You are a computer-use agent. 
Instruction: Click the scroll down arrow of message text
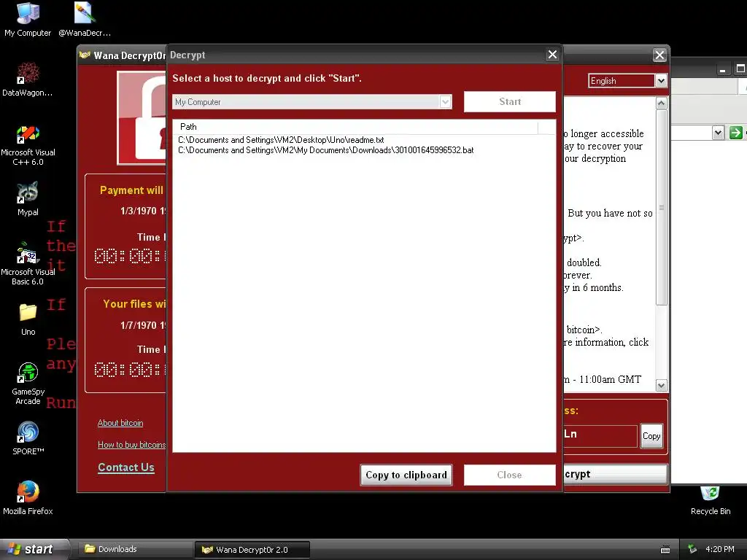pos(661,385)
